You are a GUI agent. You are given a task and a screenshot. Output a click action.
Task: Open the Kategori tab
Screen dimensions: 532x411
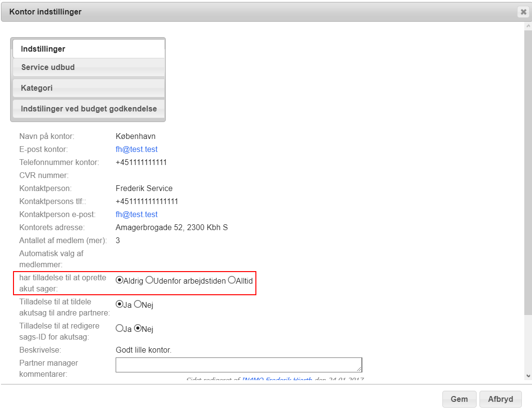(88, 88)
